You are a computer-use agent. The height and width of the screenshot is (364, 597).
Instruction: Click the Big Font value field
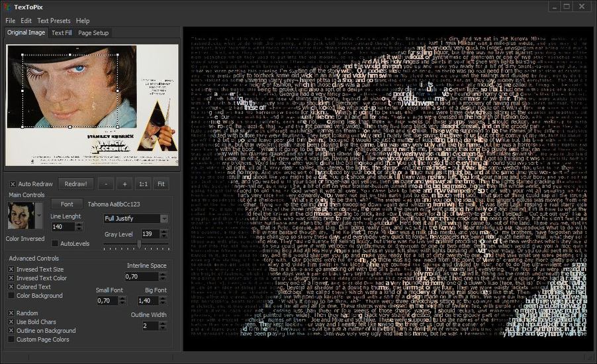[x=148, y=300]
